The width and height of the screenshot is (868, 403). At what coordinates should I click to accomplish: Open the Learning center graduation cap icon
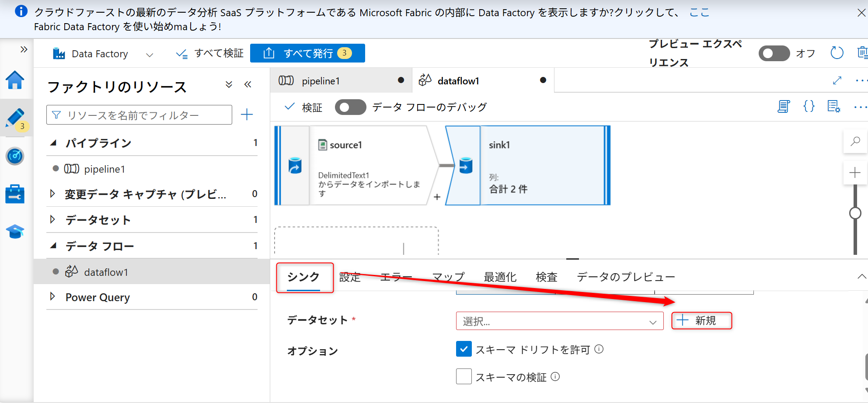(15, 231)
